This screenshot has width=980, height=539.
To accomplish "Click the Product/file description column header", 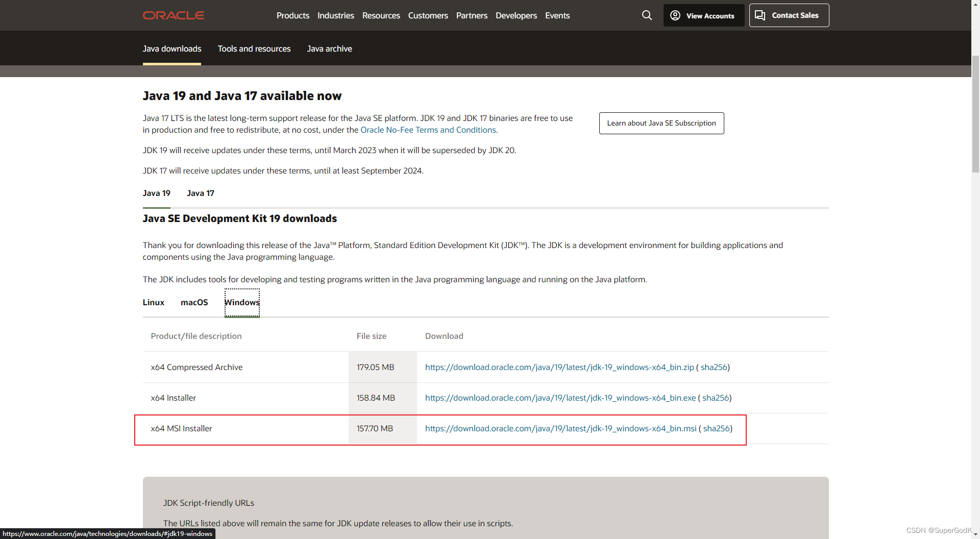I will pos(196,336).
